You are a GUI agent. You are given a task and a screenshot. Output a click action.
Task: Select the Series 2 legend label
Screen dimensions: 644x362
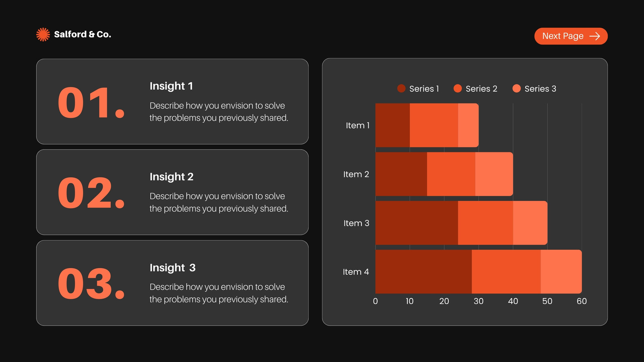click(481, 89)
